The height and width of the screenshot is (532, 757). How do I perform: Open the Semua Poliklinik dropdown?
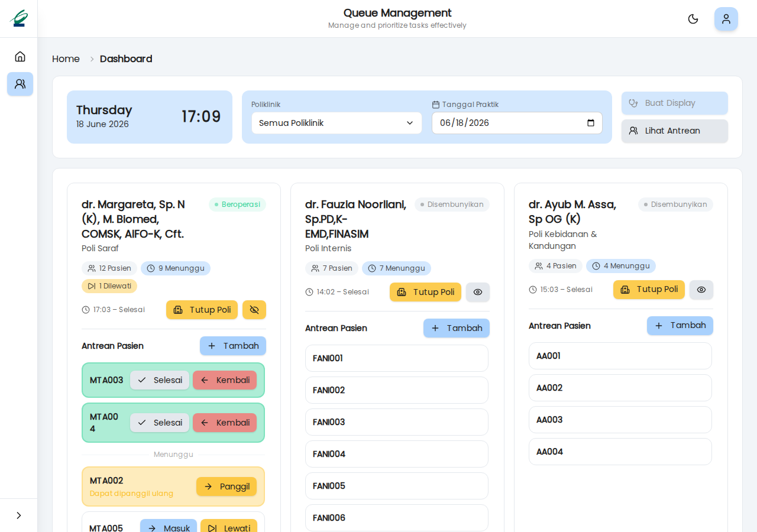click(x=337, y=123)
